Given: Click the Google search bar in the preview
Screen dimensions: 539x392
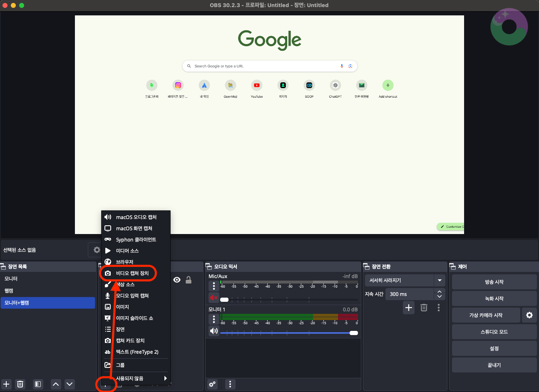Looking at the screenshot, I should (270, 66).
